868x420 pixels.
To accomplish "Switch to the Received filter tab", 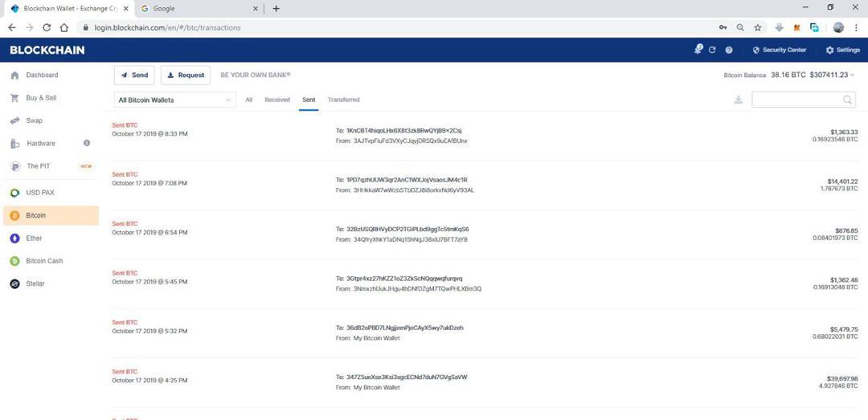I will [x=277, y=100].
